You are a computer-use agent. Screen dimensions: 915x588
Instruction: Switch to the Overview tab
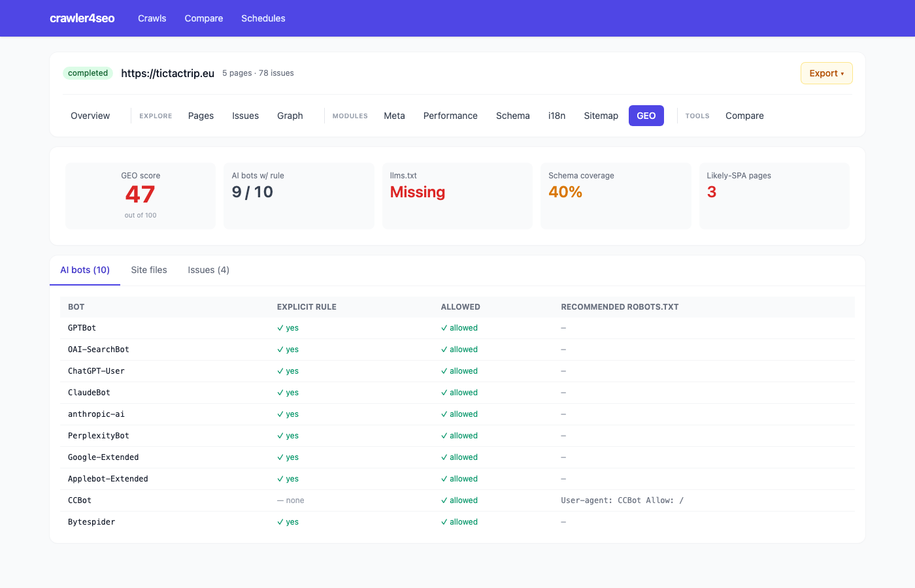click(90, 116)
